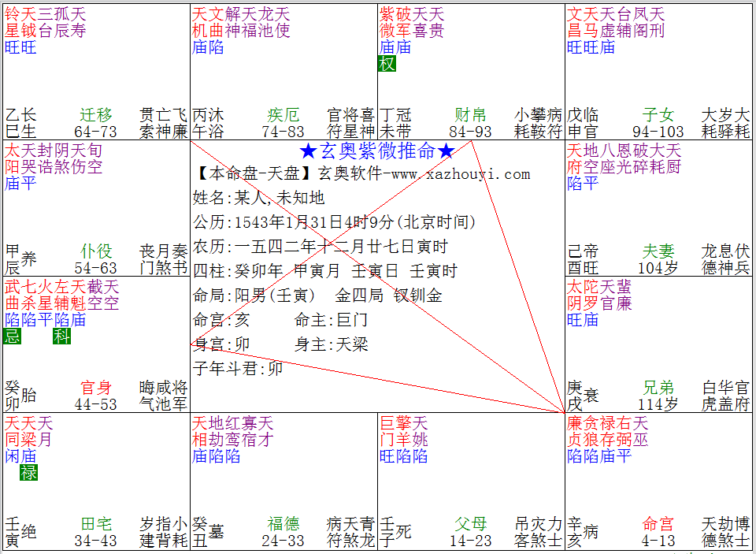This screenshot has height=554, width=756.
Task: Click the www.xazhouyi.com website address
Action: [461, 174]
